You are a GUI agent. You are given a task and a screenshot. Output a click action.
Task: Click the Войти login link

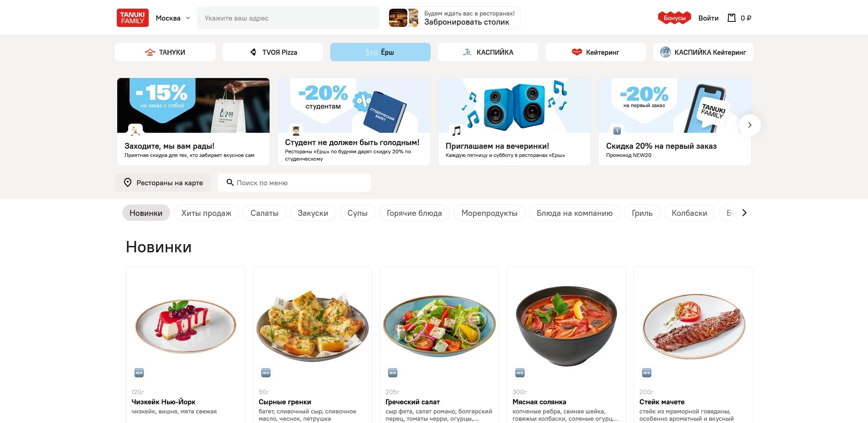coord(708,18)
